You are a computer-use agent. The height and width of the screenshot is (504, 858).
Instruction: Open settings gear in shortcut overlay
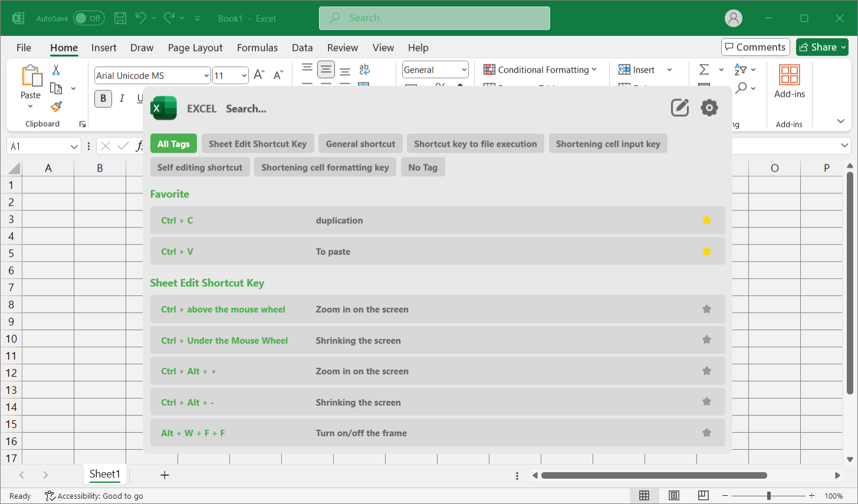click(x=709, y=107)
